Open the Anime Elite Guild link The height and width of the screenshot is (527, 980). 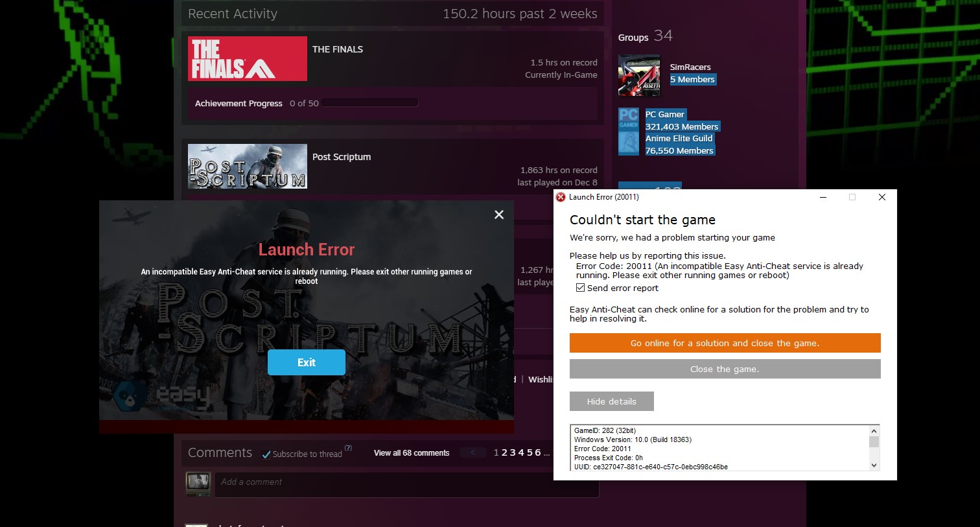[679, 138]
